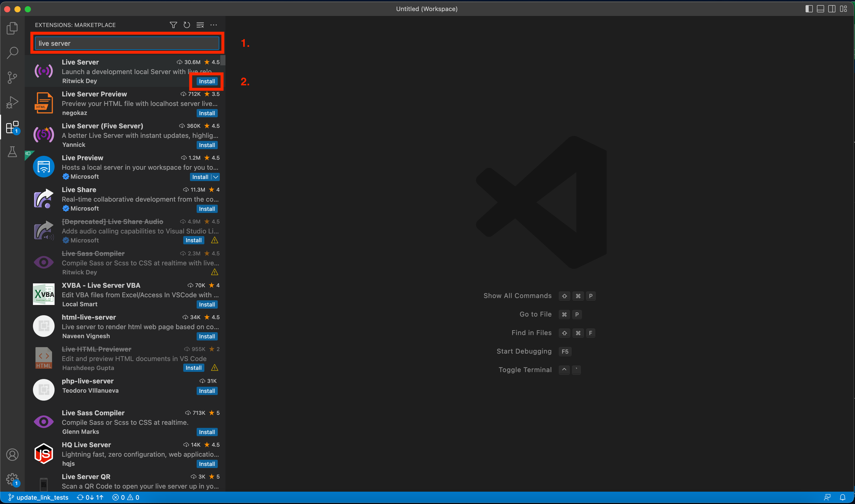Open the Source Control view
The image size is (855, 504).
(x=12, y=77)
